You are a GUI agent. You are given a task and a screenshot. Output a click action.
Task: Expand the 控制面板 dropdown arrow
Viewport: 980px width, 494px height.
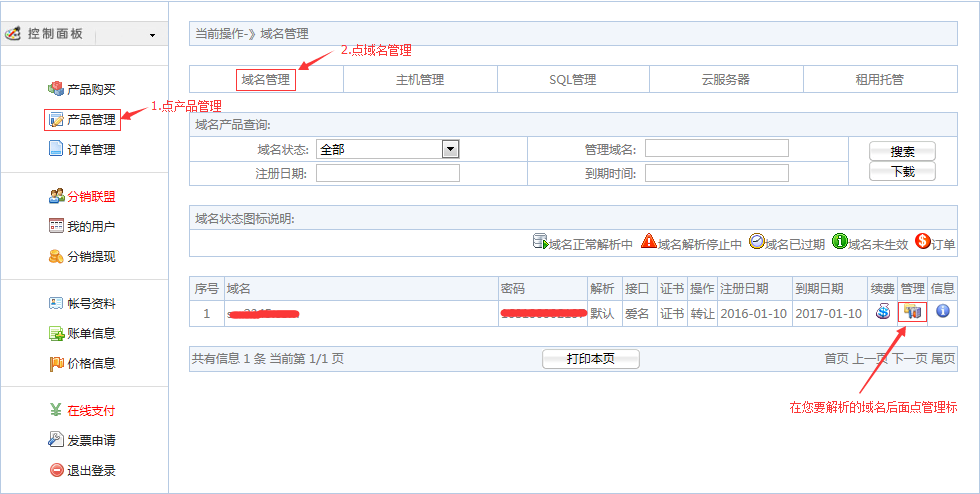pyautogui.click(x=152, y=35)
